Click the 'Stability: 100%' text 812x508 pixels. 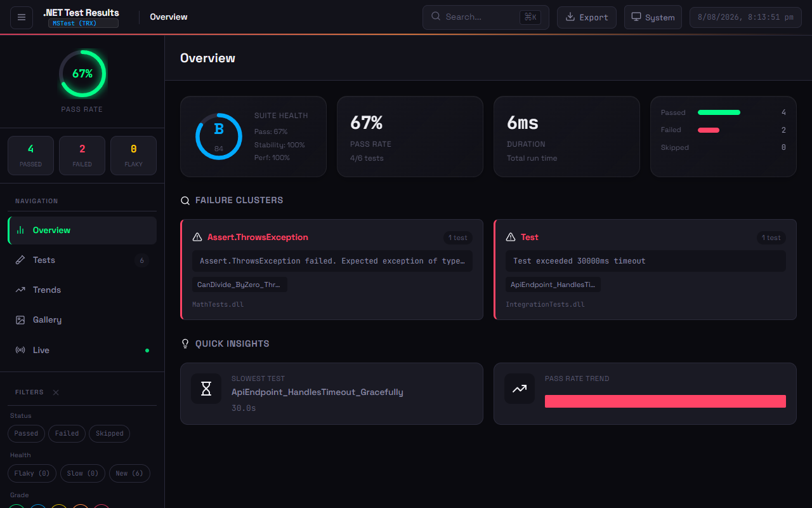[280, 145]
